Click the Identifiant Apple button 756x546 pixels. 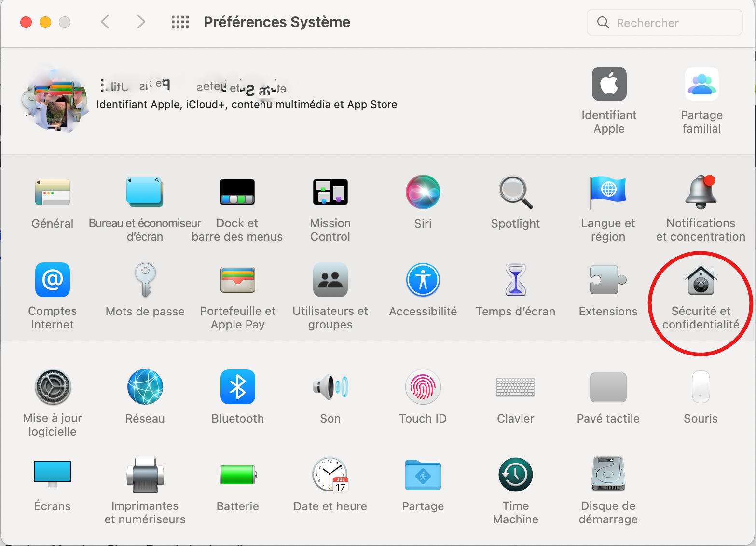(609, 84)
